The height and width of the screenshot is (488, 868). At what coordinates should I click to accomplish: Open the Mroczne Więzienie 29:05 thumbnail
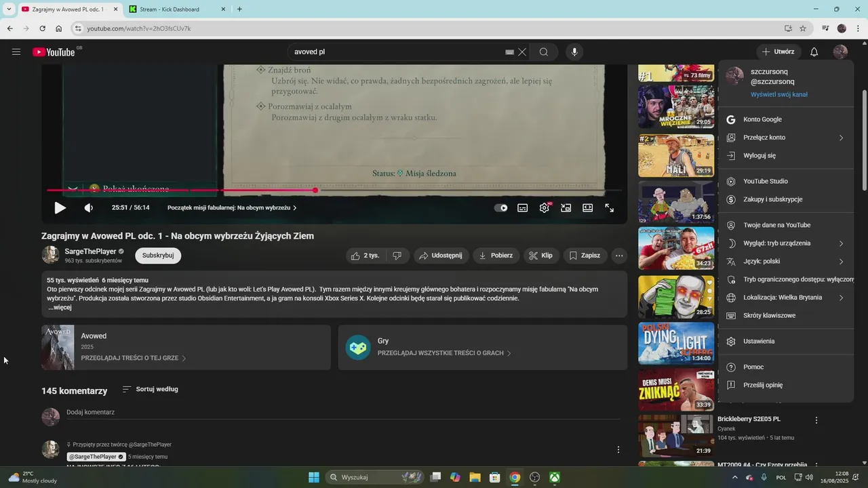tap(676, 107)
